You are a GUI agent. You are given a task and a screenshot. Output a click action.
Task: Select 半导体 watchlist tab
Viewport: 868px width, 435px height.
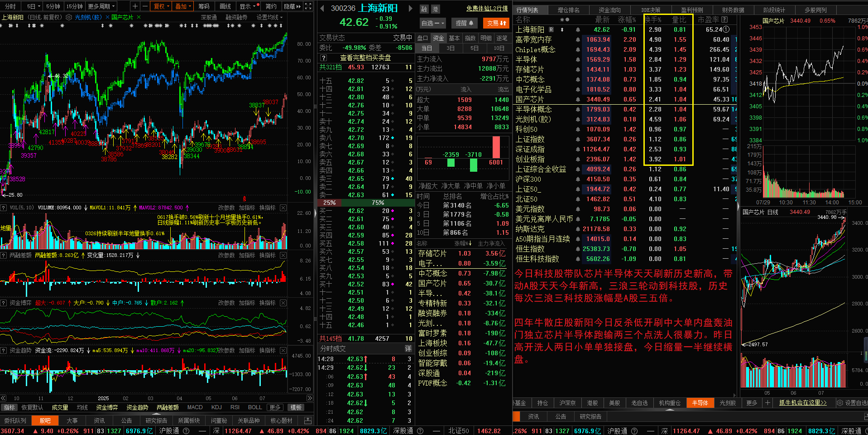point(700,403)
